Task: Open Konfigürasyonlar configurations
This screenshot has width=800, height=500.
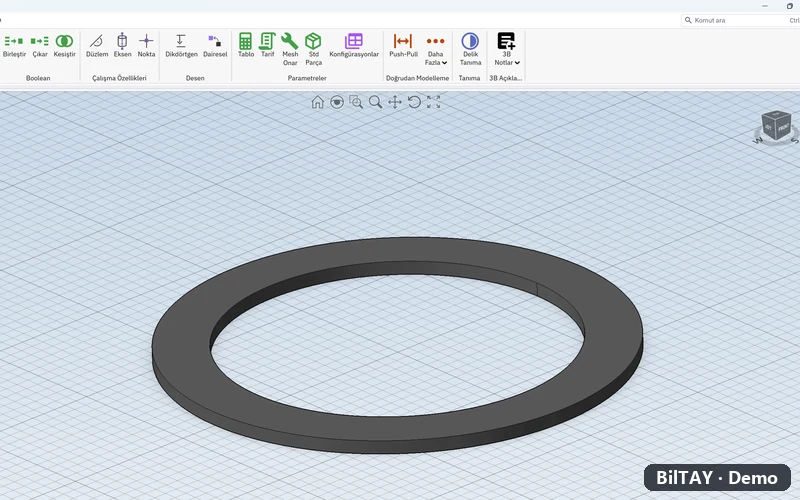Action: click(354, 45)
